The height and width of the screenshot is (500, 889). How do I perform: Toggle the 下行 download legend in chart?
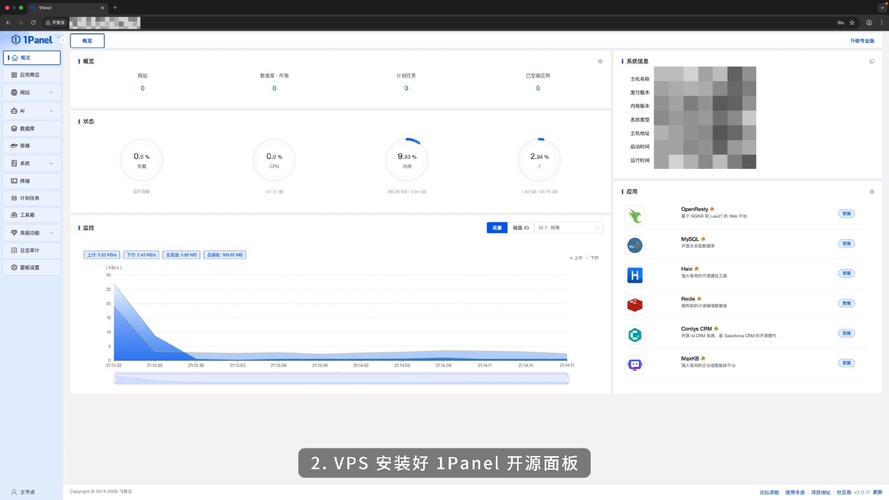(592, 258)
